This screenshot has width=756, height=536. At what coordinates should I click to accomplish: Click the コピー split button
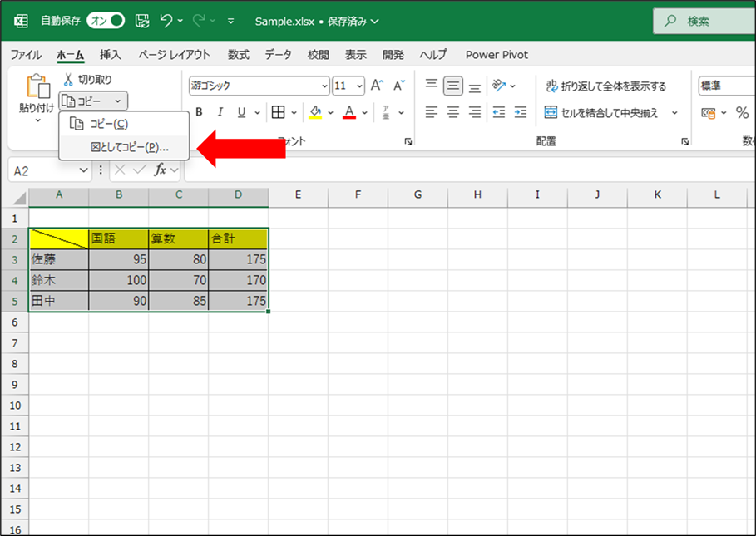point(93,101)
